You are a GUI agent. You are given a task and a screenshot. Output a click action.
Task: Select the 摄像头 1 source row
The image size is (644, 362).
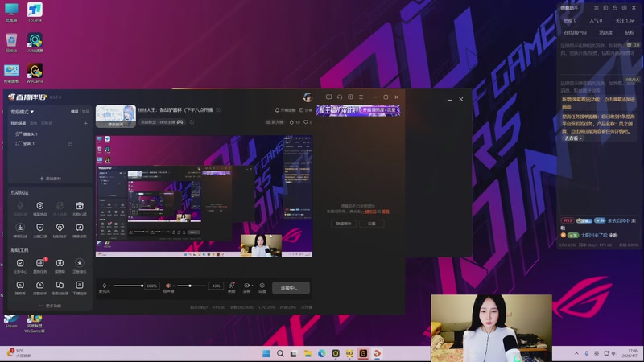(50, 134)
